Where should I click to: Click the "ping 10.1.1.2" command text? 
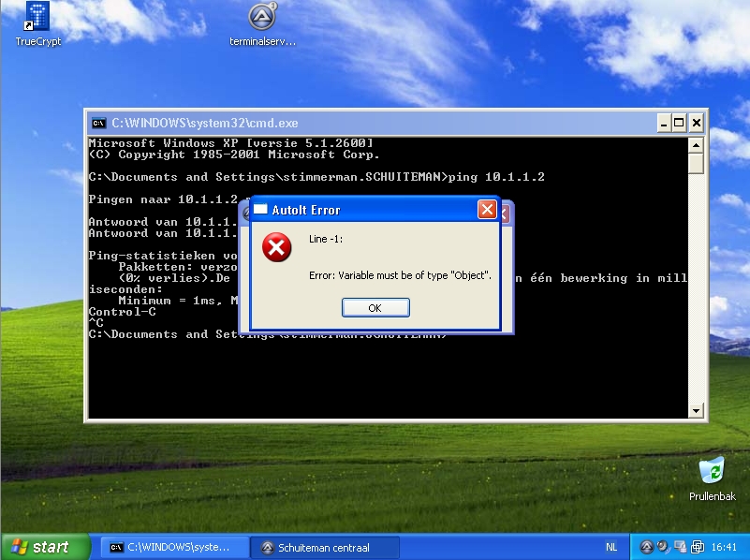(x=496, y=177)
